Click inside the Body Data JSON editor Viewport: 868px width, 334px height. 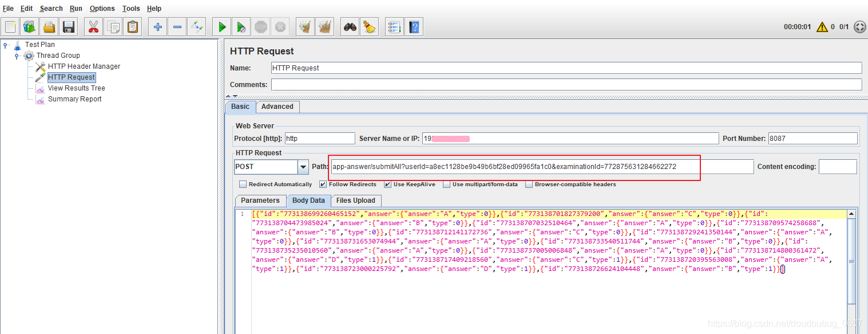pos(548,272)
